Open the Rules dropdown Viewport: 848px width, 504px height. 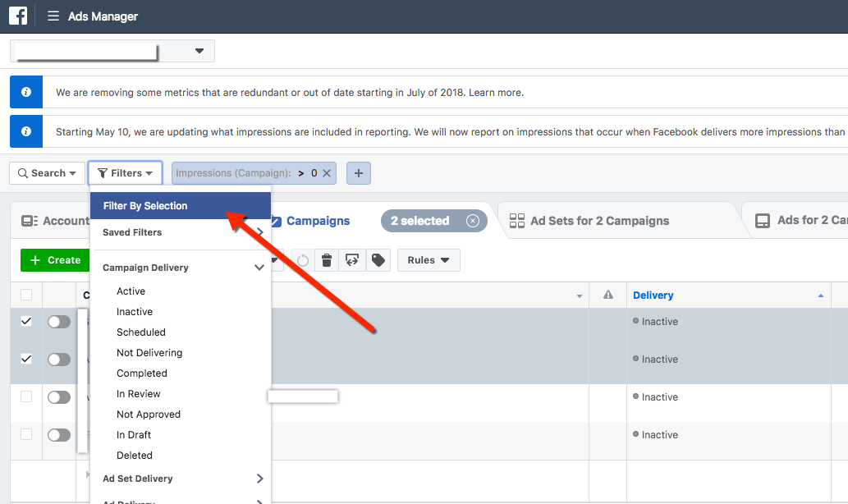(x=429, y=260)
